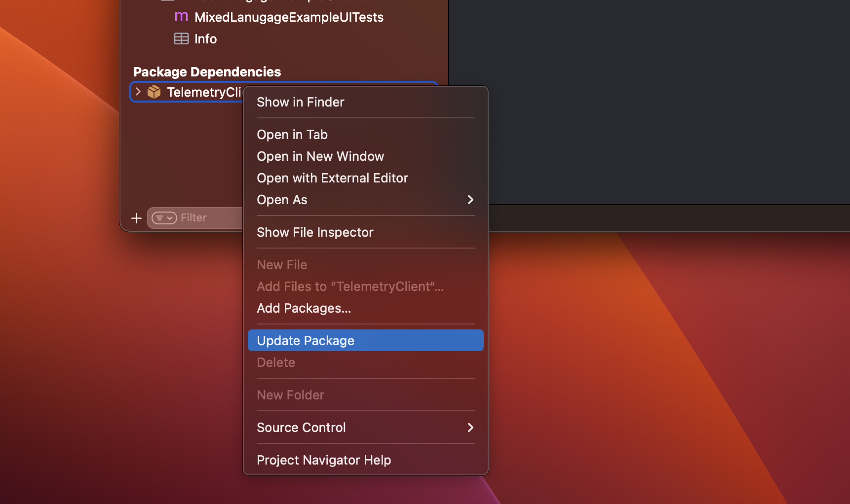Select the Info entry in the navigator
Viewport: 850px width, 504px height.
(x=205, y=38)
